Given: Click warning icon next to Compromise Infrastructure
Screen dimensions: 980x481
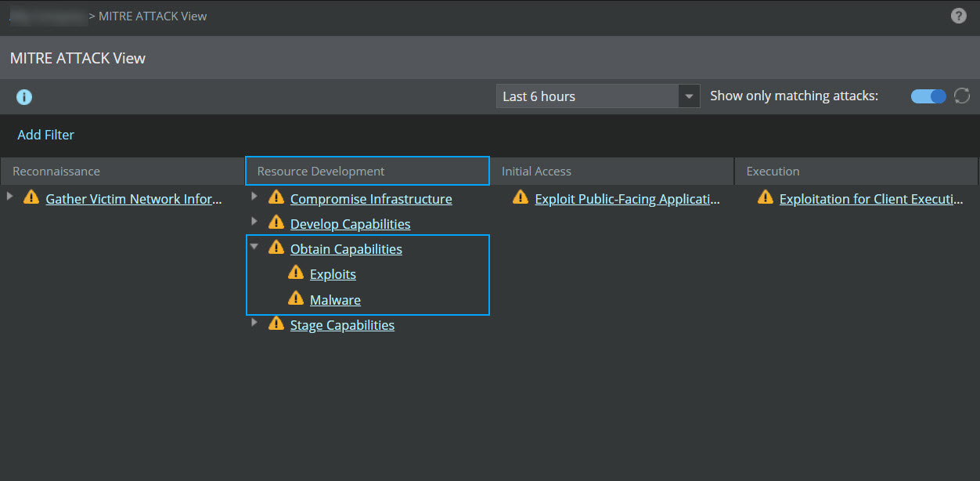Looking at the screenshot, I should 276,197.
